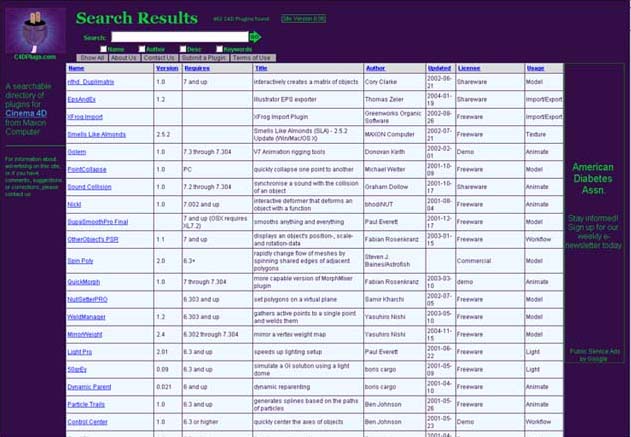Open the Show All navigation button

[x=92, y=58]
